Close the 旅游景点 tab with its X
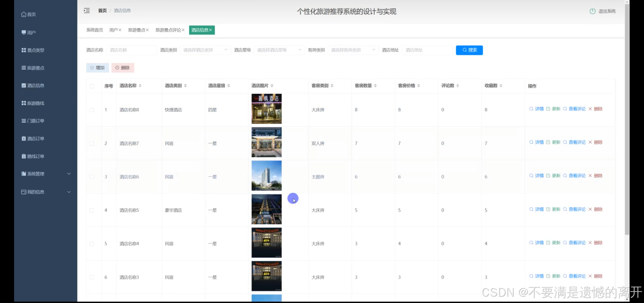 click(147, 30)
